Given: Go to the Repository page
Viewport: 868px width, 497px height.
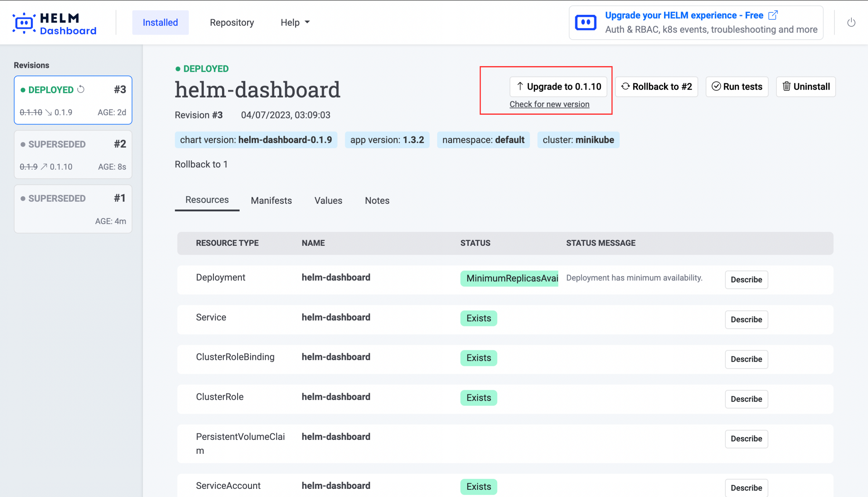Looking at the screenshot, I should (x=232, y=23).
